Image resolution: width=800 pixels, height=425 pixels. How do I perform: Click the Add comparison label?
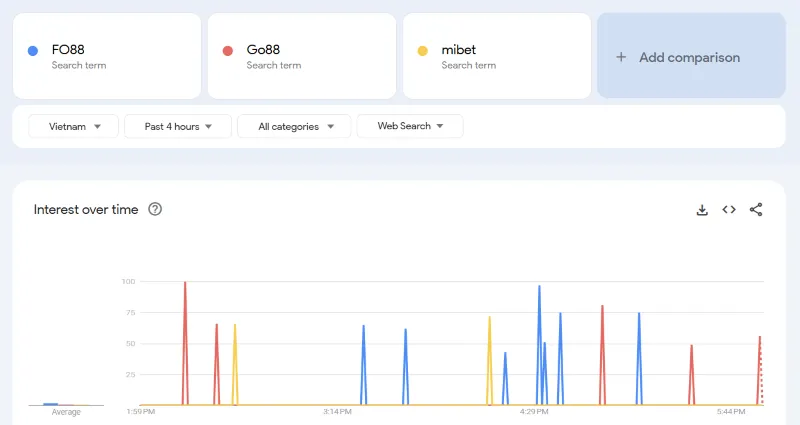[689, 58]
